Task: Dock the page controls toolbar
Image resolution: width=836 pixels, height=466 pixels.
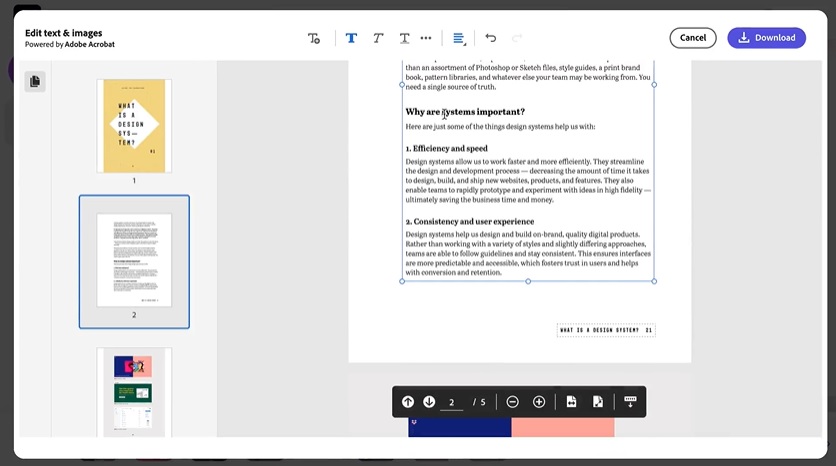Action: (630, 402)
